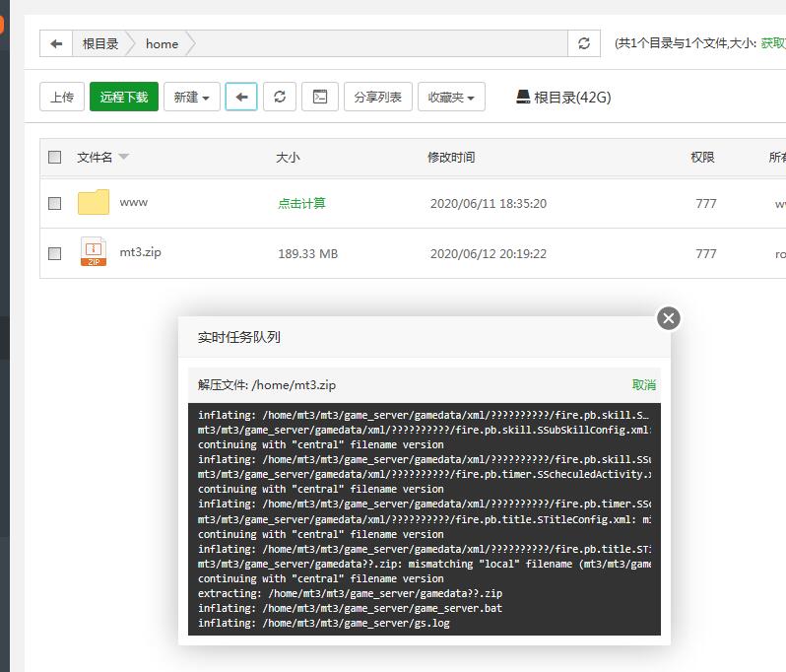
Task: Click the back arrow in the path bar
Action: pyautogui.click(x=56, y=43)
